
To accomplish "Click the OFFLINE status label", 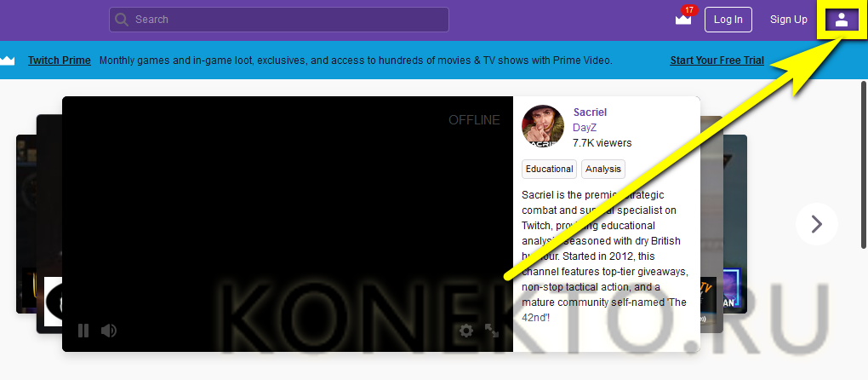I will tap(474, 120).
